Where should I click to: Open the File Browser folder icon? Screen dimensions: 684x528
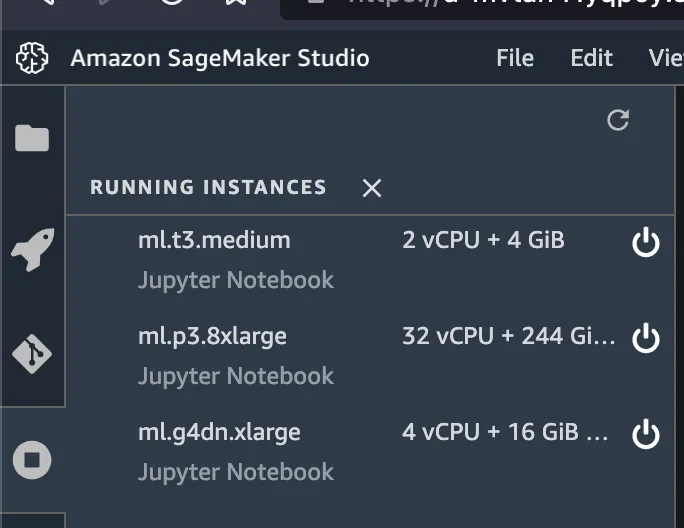32,138
